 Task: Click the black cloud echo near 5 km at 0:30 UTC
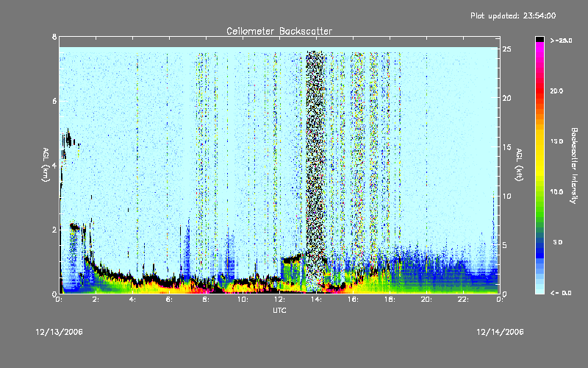[68, 140]
